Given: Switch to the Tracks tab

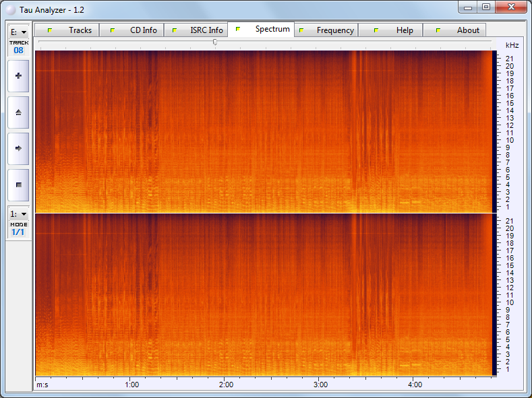Looking at the screenshot, I should click(67, 30).
